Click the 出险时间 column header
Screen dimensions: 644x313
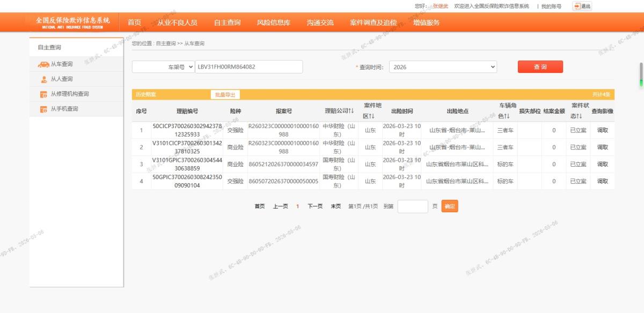click(x=402, y=111)
